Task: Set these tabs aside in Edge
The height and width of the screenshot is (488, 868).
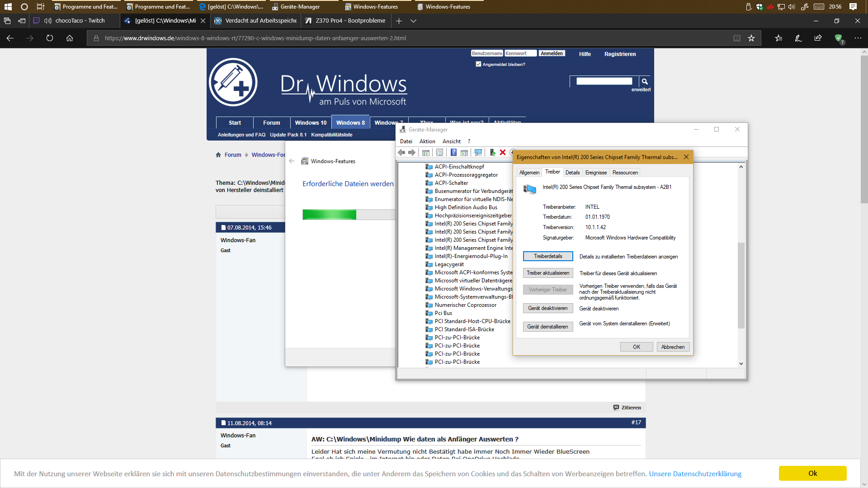Action: 22,21
